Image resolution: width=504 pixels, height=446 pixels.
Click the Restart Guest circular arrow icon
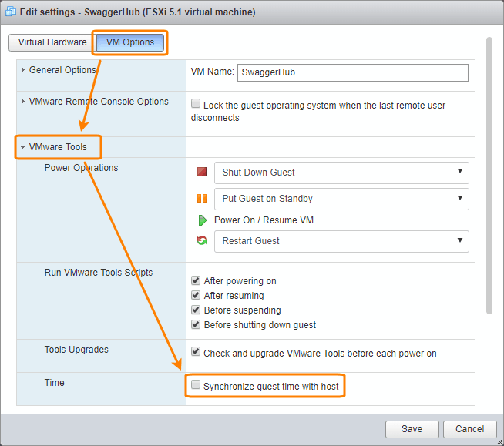tap(202, 241)
